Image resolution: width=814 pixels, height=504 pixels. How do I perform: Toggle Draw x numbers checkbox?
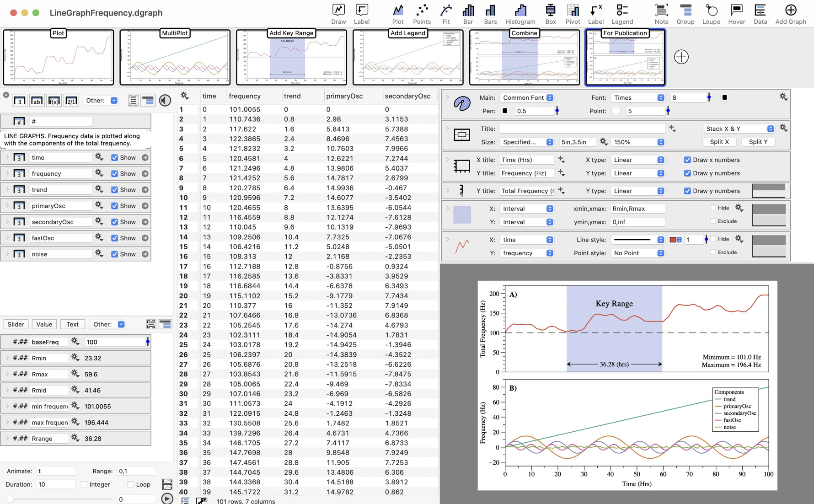coord(687,160)
